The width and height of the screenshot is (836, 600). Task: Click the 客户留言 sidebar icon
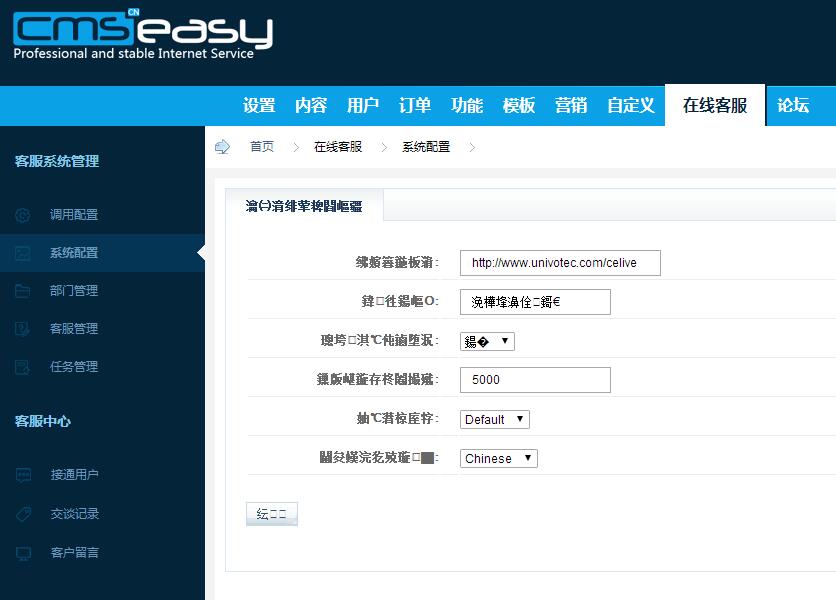click(x=25, y=553)
